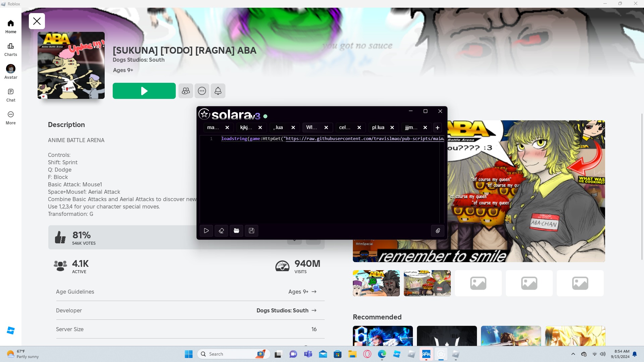Viewport: 644px width, 362px height.
Task: Go to Roblox Home in sidebar
Action: (x=11, y=26)
